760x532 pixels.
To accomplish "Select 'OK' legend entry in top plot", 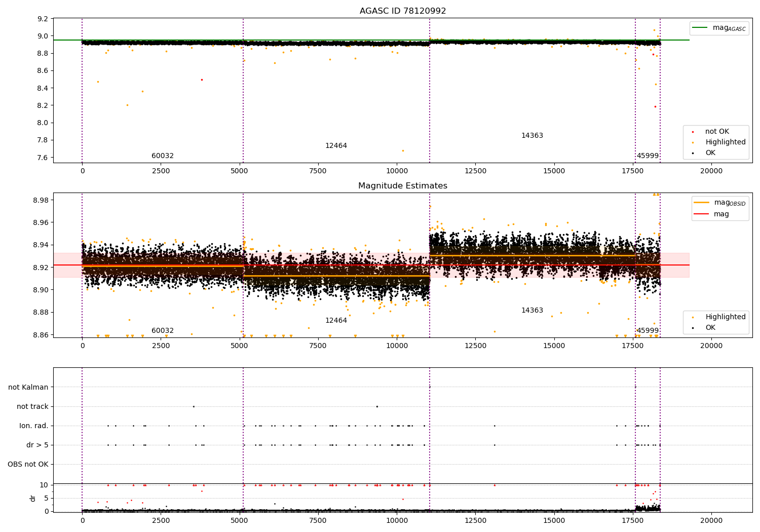I will pyautogui.click(x=710, y=153).
